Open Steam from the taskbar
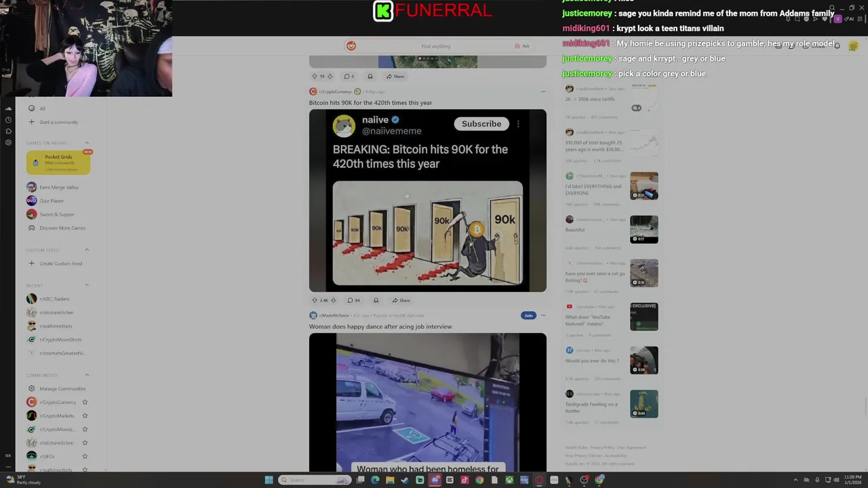This screenshot has width=868, height=488. pos(405,480)
